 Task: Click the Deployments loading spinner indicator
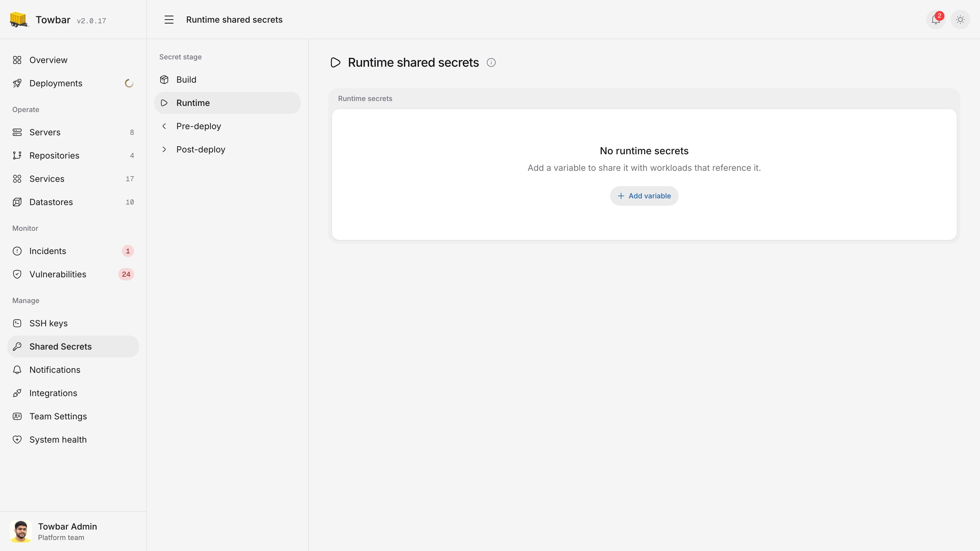pyautogui.click(x=129, y=83)
